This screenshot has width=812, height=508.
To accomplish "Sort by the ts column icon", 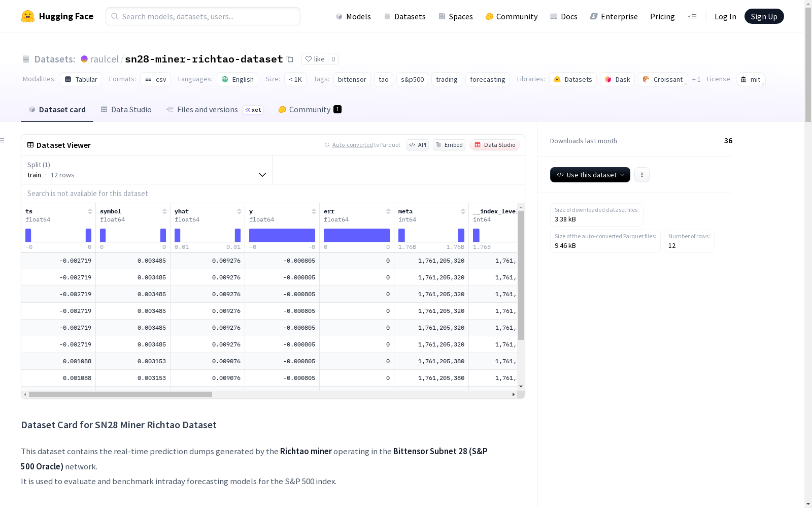I will [x=90, y=211].
